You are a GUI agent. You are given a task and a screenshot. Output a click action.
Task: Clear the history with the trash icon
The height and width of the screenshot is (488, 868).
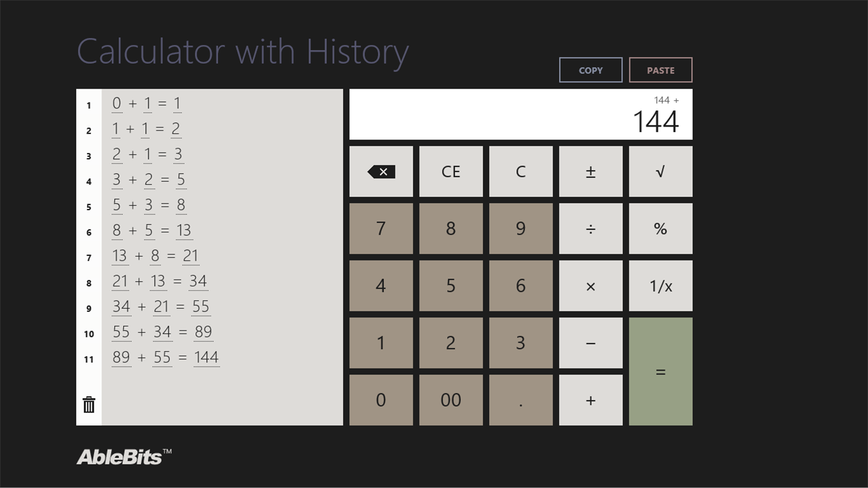click(88, 404)
